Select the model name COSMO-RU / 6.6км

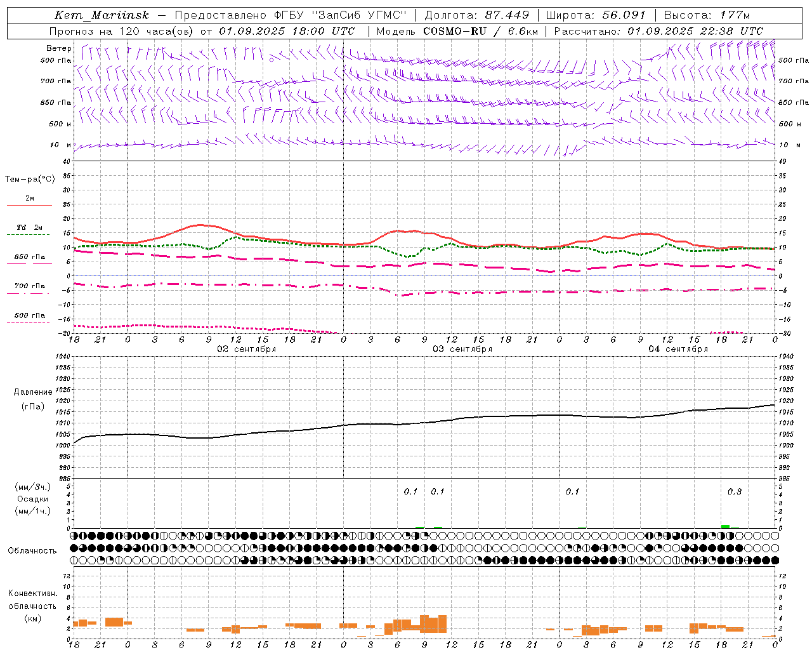[481, 31]
